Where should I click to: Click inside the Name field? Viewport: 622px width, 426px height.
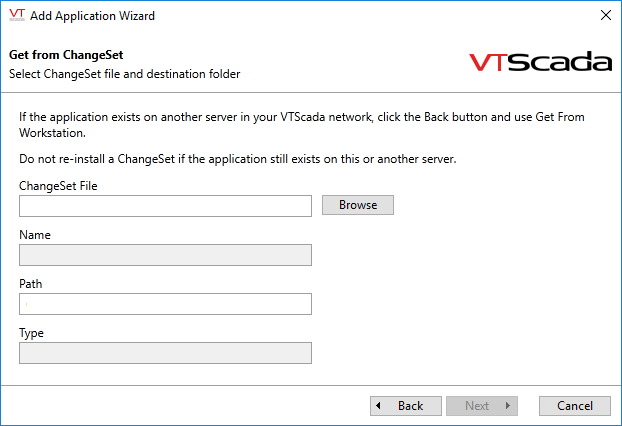pos(165,255)
